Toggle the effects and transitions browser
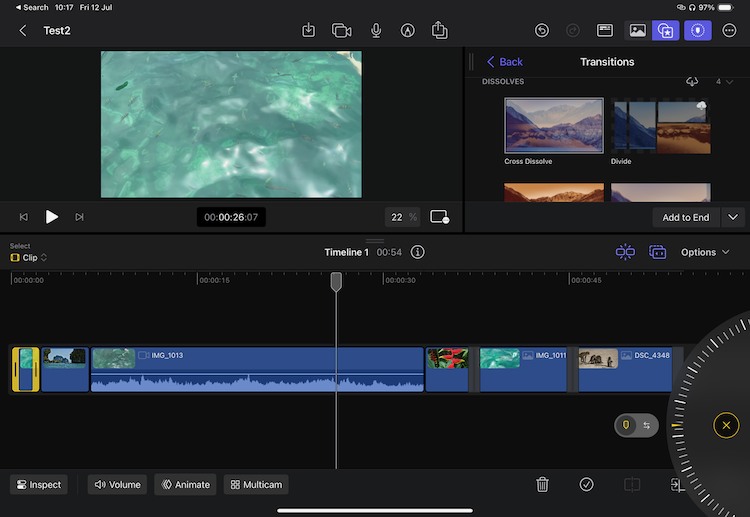Image resolution: width=750 pixels, height=517 pixels. click(x=665, y=31)
